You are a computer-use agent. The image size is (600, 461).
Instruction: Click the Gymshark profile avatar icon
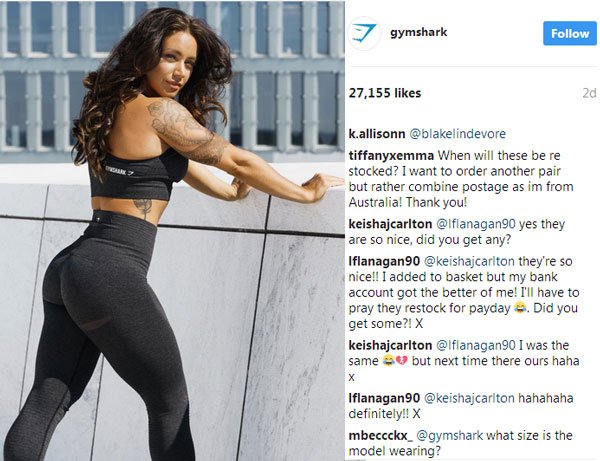coord(364,33)
